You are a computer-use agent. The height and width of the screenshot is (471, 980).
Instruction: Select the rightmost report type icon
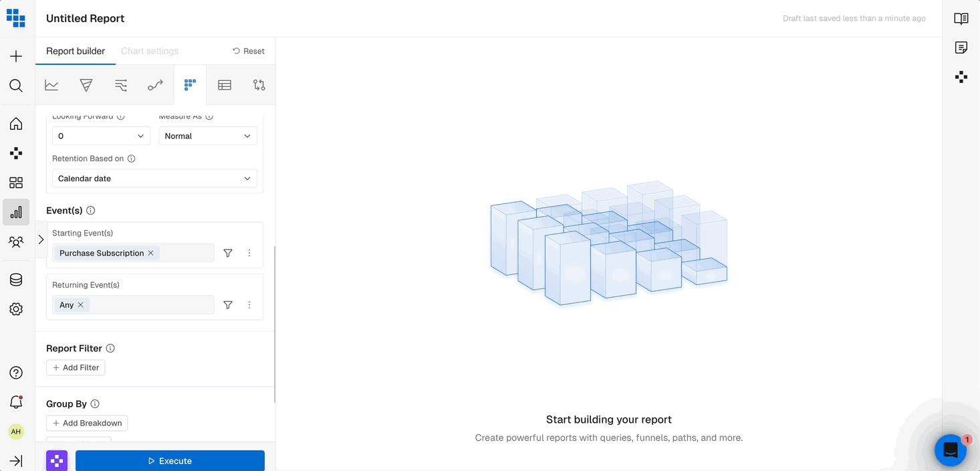(x=259, y=85)
